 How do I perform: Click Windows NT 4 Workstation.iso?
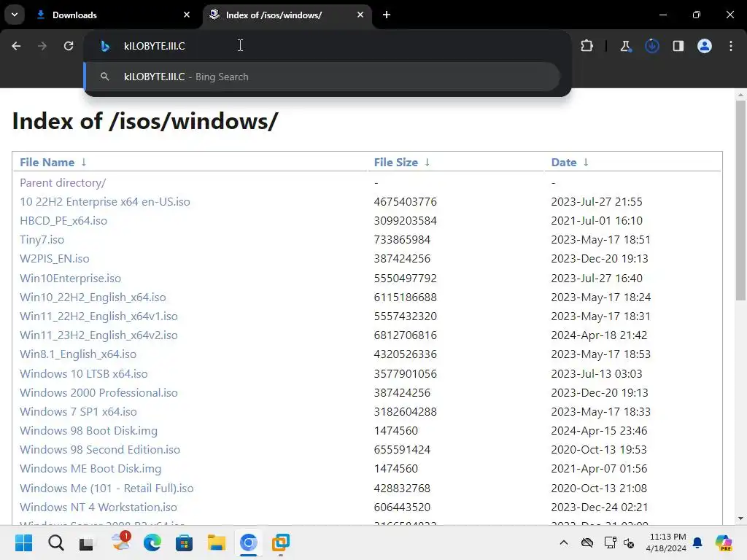[98, 507]
